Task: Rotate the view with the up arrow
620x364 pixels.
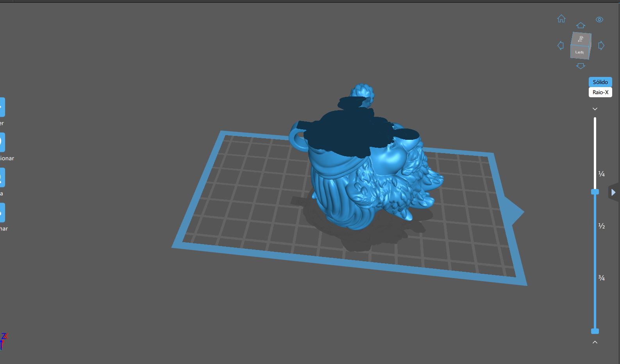Action: [x=581, y=25]
